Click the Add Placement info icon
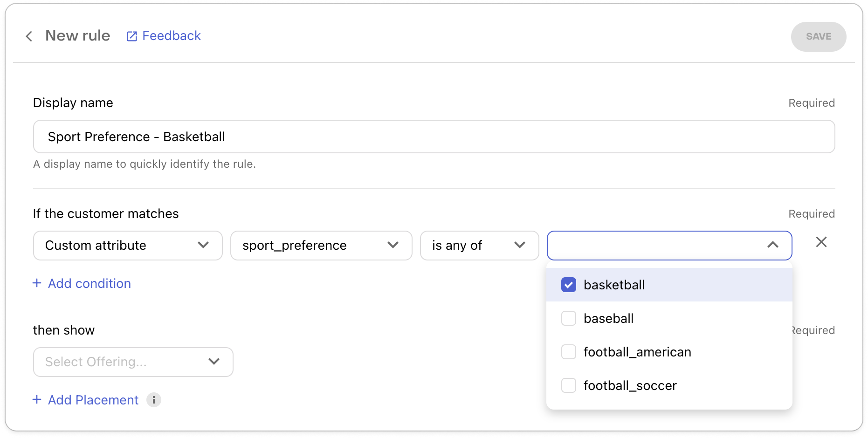 tap(154, 400)
